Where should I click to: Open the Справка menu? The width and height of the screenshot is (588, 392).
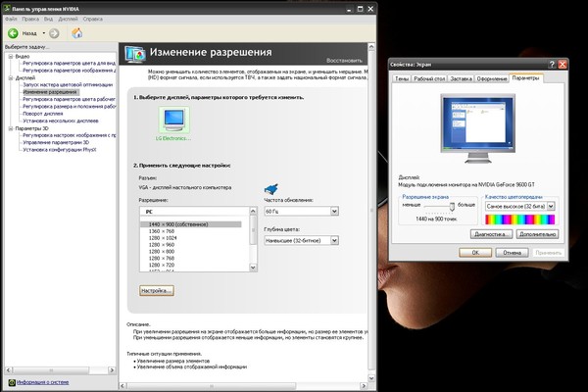(x=93, y=19)
